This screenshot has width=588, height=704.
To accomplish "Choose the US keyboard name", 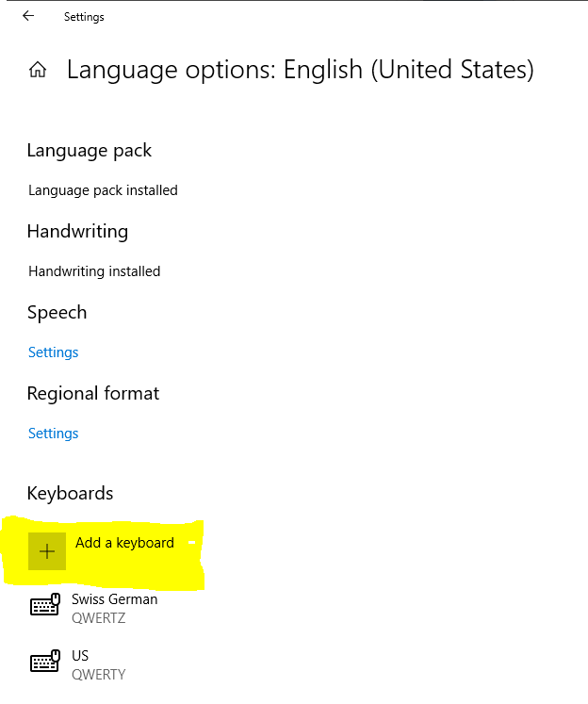I will 80,656.
